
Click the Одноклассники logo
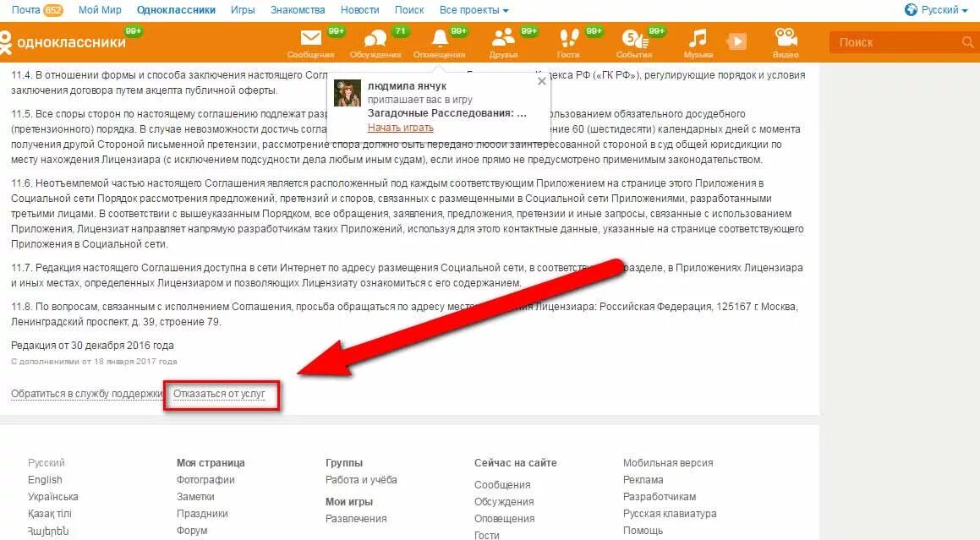tap(63, 42)
